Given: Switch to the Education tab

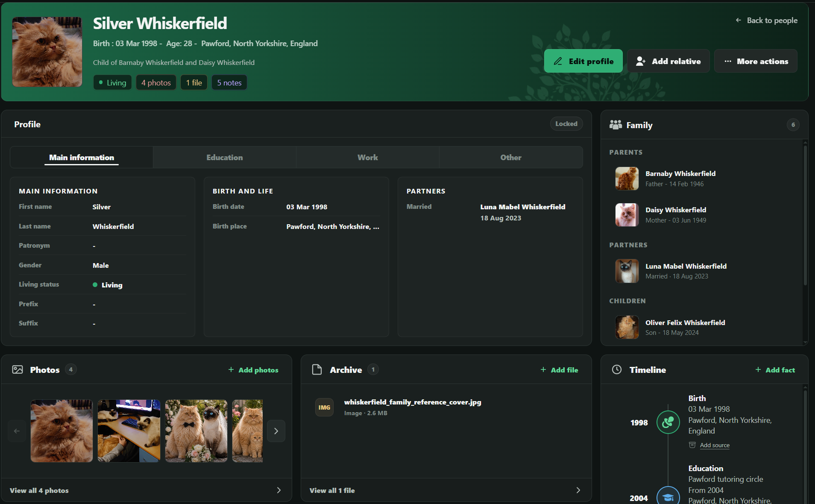Looking at the screenshot, I should pos(225,158).
